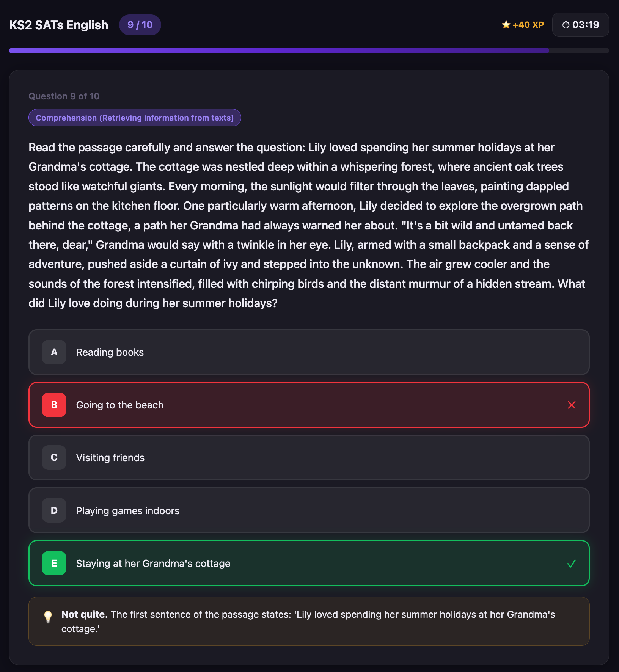Click the KS2 SATs English title
Screen dimensions: 619x672
[x=59, y=25]
